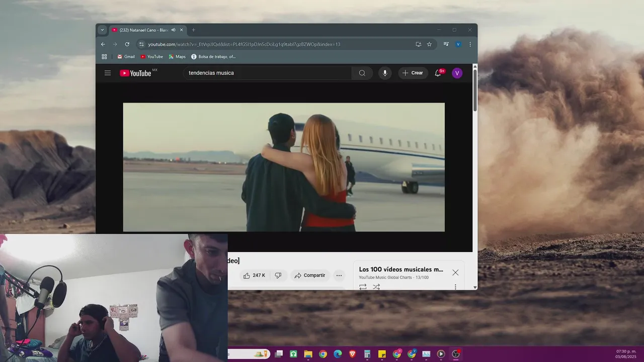This screenshot has width=644, height=362.
Task: Click the Crear button
Action: pyautogui.click(x=413, y=73)
